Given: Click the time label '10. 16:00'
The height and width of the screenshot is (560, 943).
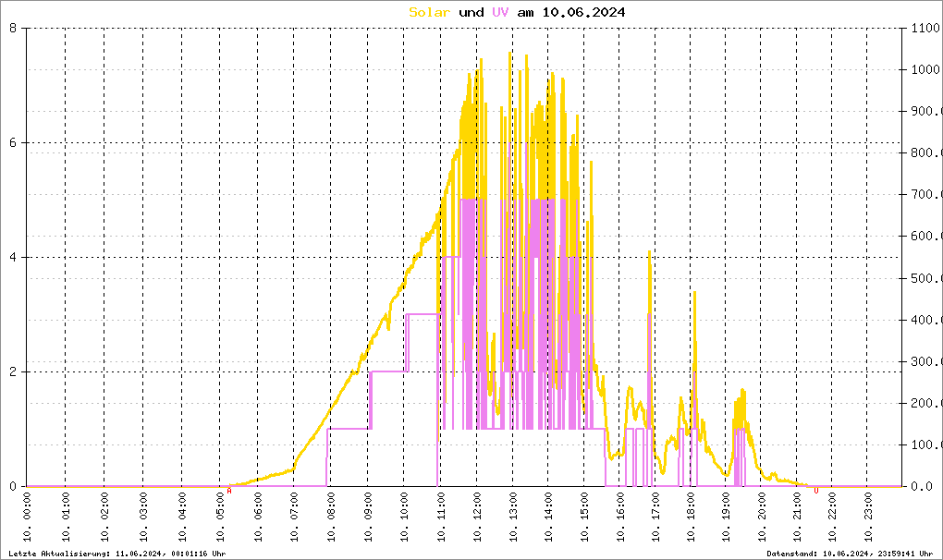Looking at the screenshot, I should 620,517.
